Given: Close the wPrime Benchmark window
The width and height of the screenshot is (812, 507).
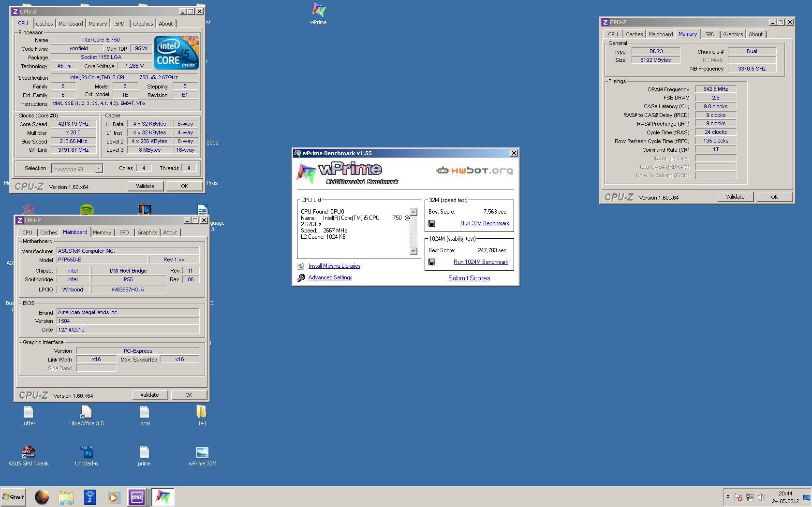Looking at the screenshot, I should (514, 153).
